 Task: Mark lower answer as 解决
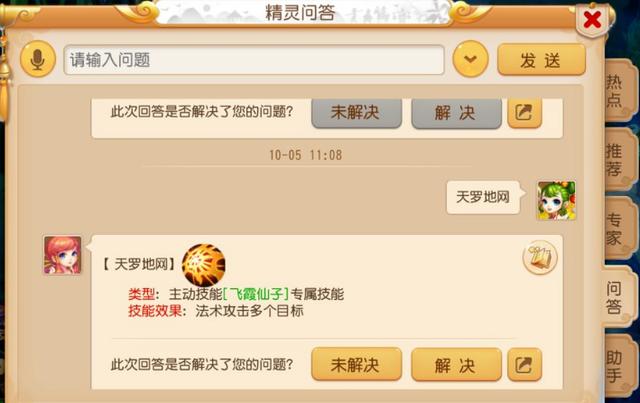(x=456, y=365)
